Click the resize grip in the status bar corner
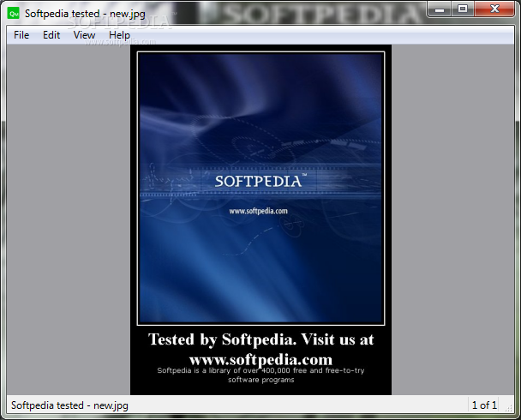Screen dimensions: 521x420 click(x=508, y=409)
